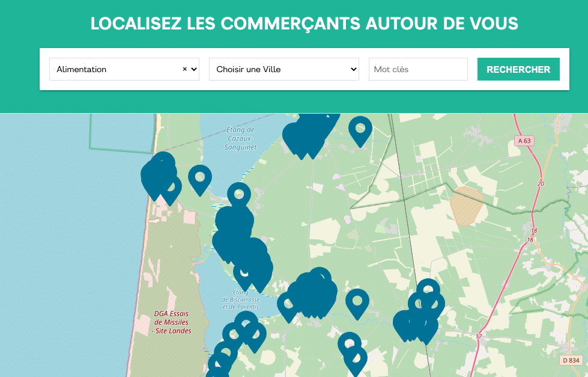Click the pin directly above the Étang de Biscarrosse label
Image resolution: width=588 pixels, height=377 pixels.
click(244, 274)
